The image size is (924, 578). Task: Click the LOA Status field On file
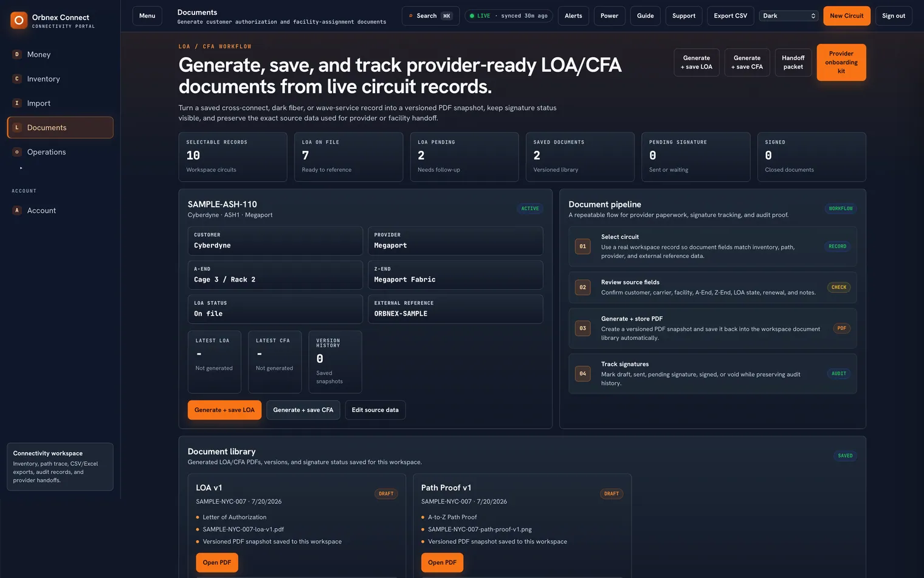[275, 309]
